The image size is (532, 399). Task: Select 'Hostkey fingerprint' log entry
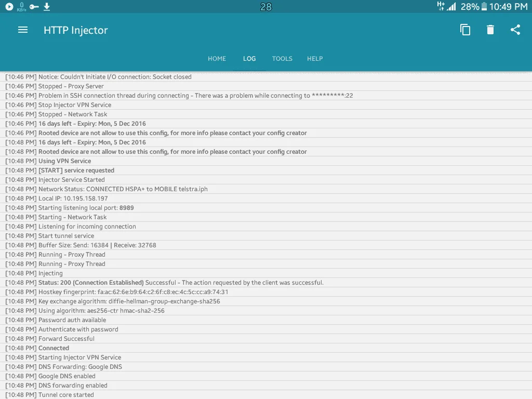266,292
